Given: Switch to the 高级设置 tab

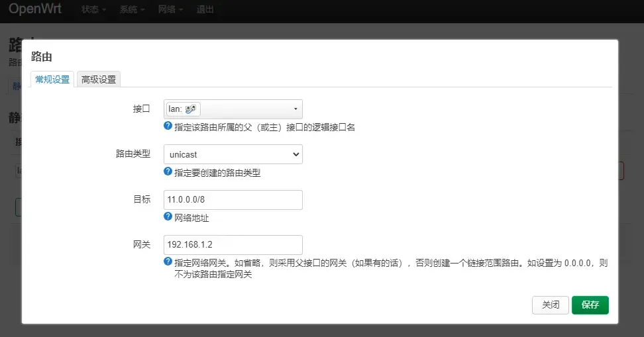Looking at the screenshot, I should pyautogui.click(x=98, y=79).
